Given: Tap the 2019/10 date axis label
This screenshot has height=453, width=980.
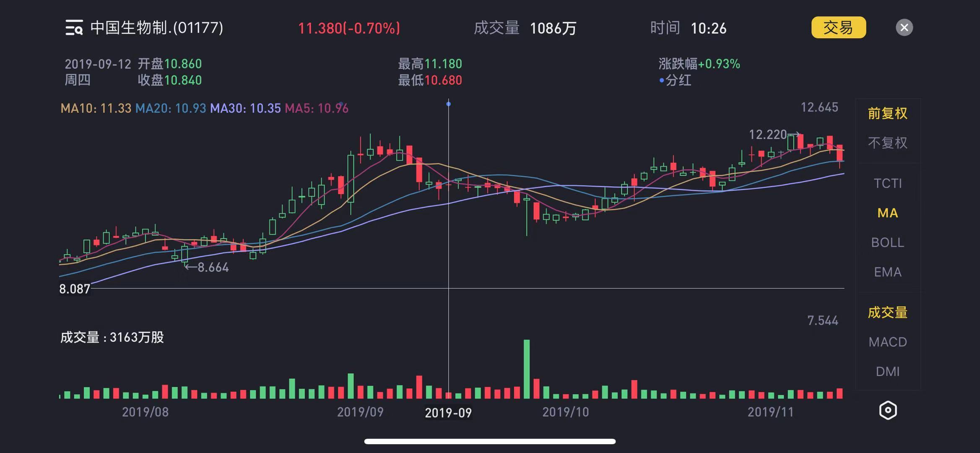Looking at the screenshot, I should point(566,412).
